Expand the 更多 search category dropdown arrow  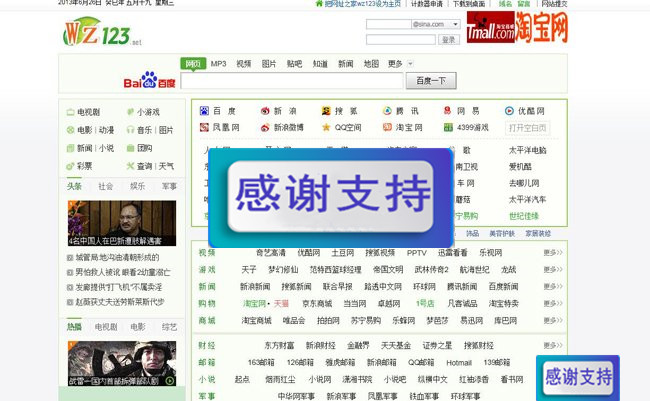[410, 64]
